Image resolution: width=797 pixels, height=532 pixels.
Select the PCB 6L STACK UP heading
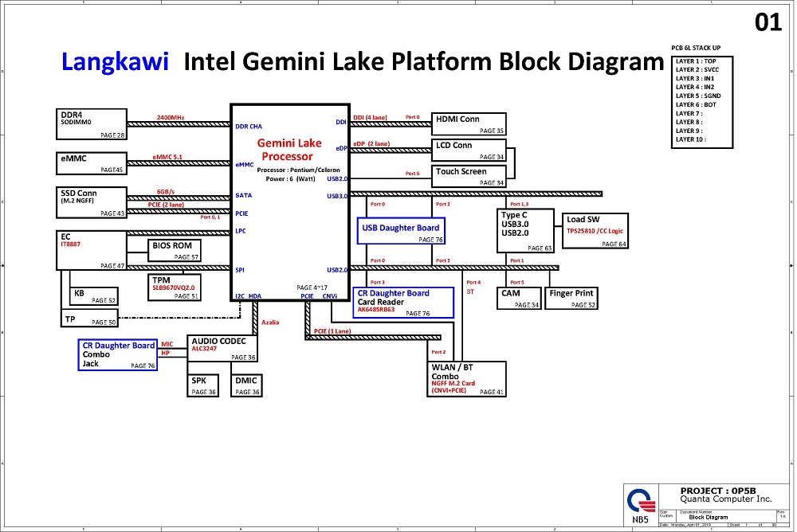tap(696, 49)
